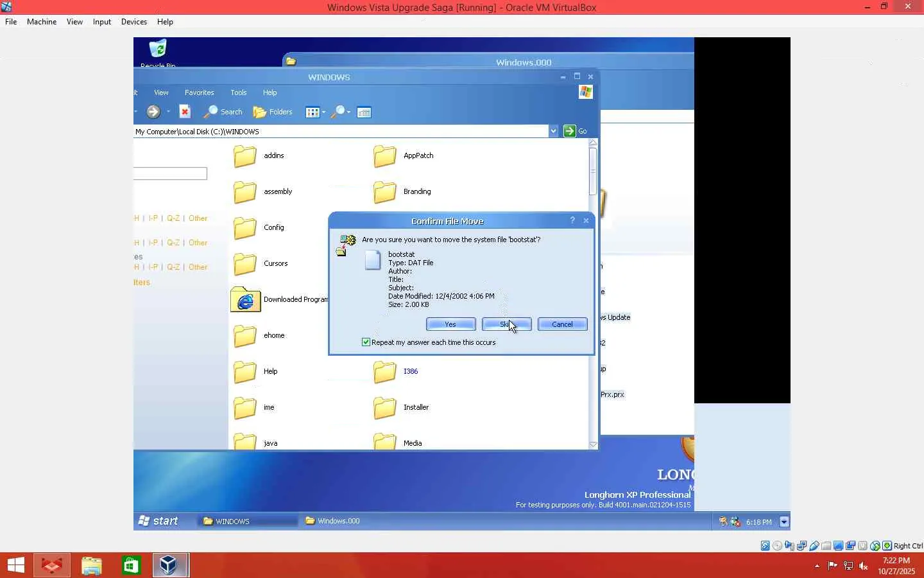This screenshot has width=924, height=578.
Task: Expand the guest tray arrow button
Action: [784, 521]
